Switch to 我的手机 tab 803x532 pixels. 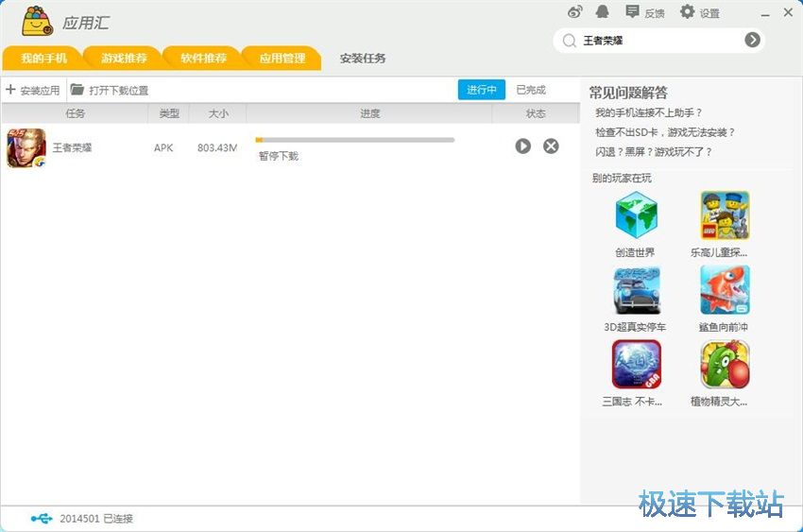tap(43, 58)
